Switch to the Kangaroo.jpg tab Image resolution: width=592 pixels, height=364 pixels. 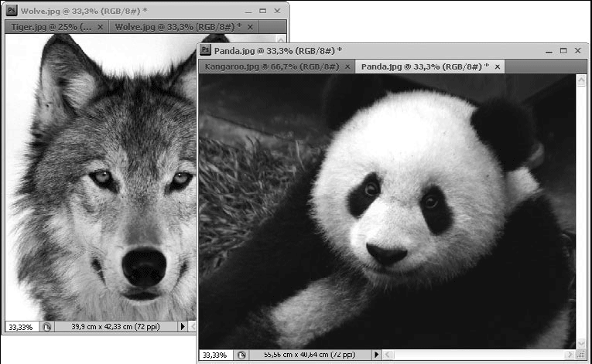point(271,67)
